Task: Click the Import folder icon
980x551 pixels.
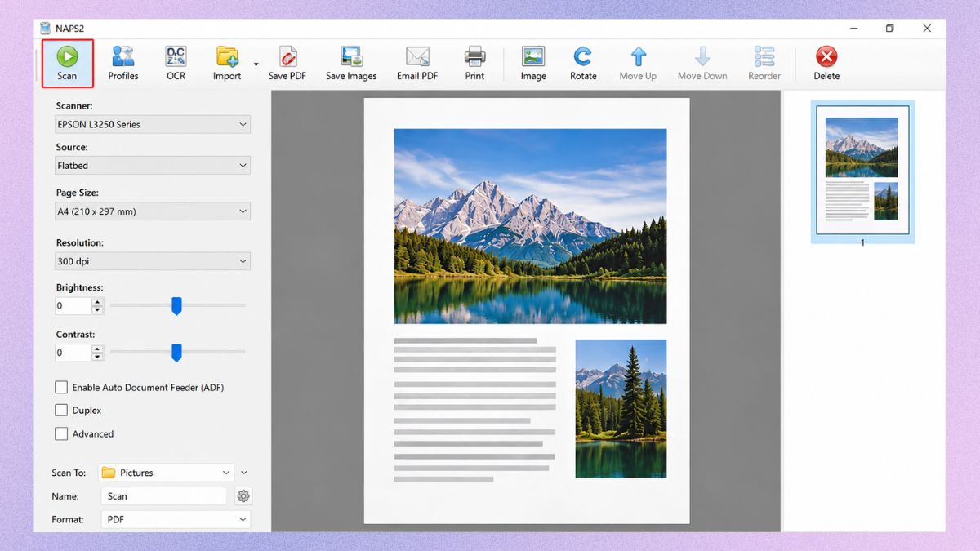Action: click(227, 57)
